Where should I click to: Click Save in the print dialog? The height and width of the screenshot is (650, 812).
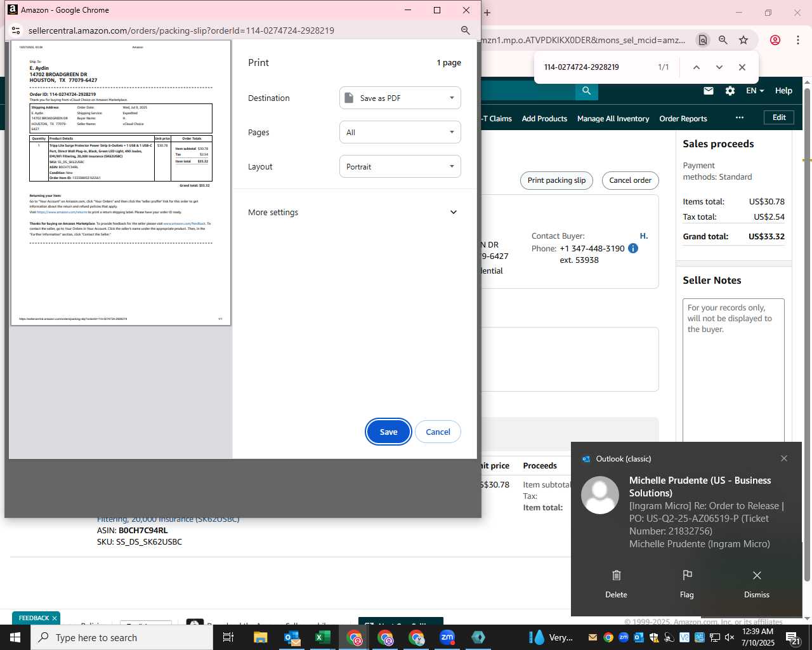tap(388, 432)
